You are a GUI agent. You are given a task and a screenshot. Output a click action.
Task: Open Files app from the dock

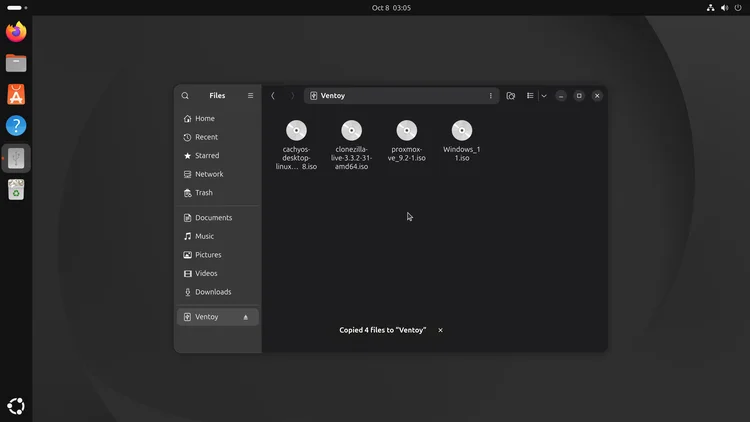coord(16,63)
